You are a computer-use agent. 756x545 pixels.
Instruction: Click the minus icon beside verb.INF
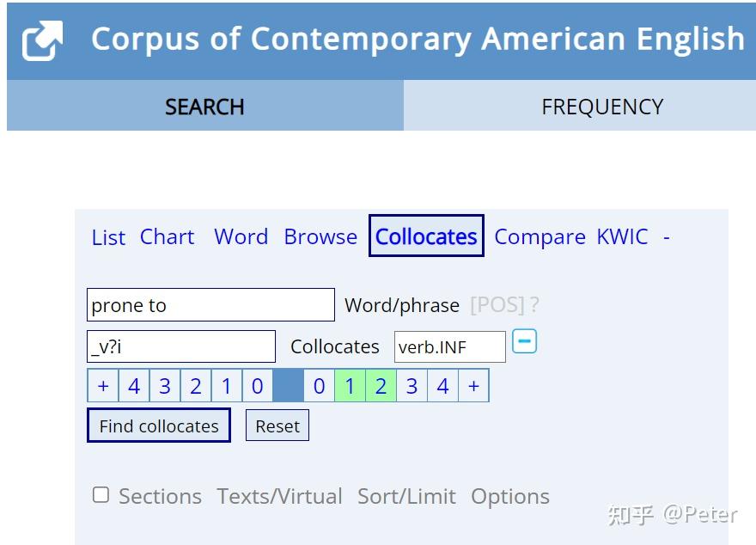click(x=524, y=341)
